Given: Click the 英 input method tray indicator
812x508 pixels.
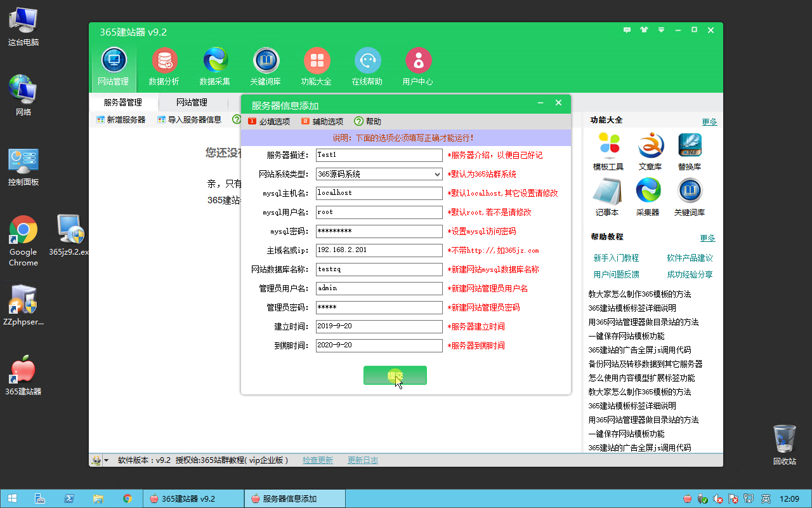Looking at the screenshot, I should tap(766, 498).
